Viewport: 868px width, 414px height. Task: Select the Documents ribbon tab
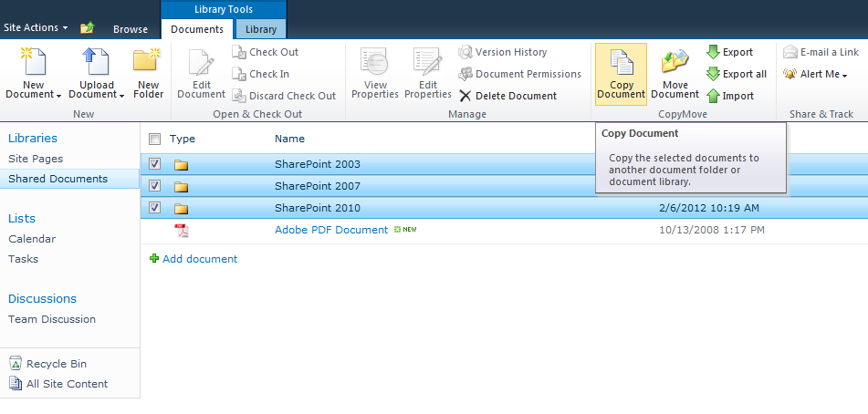tap(197, 30)
